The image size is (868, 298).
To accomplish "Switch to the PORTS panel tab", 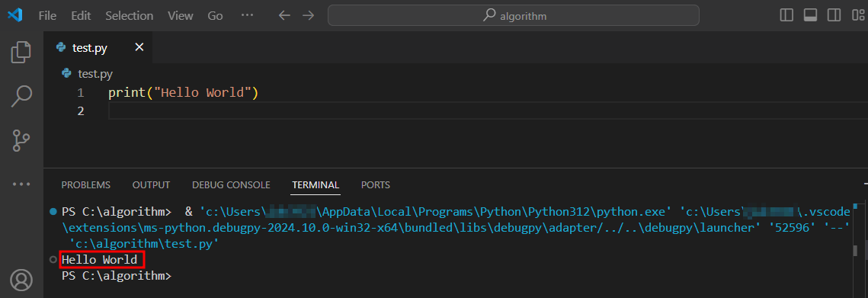I will tap(376, 185).
